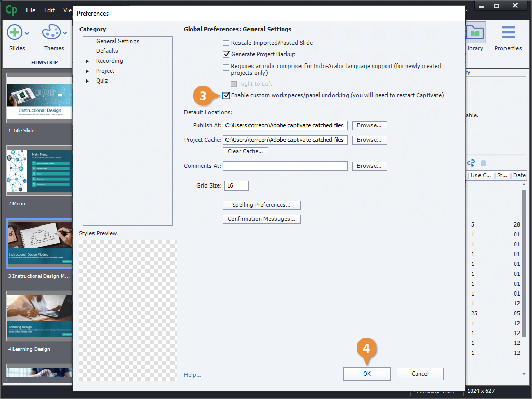This screenshot has height=399, width=532.
Task: Uncheck Generate Project Backup
Action: pos(226,54)
